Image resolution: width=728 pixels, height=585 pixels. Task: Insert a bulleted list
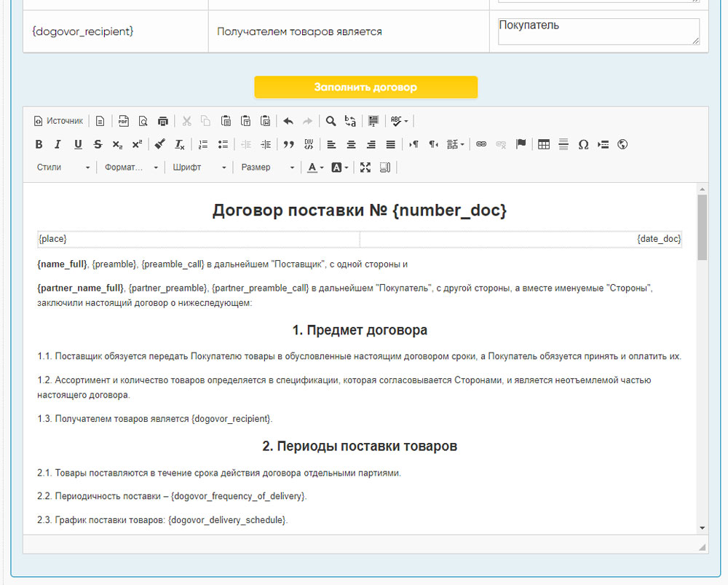223,144
